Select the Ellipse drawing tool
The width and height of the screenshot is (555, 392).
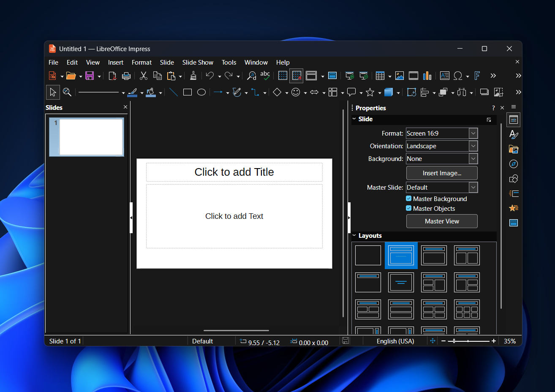coord(201,92)
